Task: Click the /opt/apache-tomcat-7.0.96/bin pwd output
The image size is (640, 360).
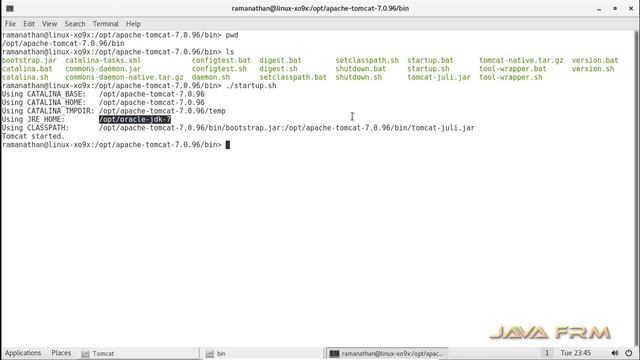Action: 63,43
